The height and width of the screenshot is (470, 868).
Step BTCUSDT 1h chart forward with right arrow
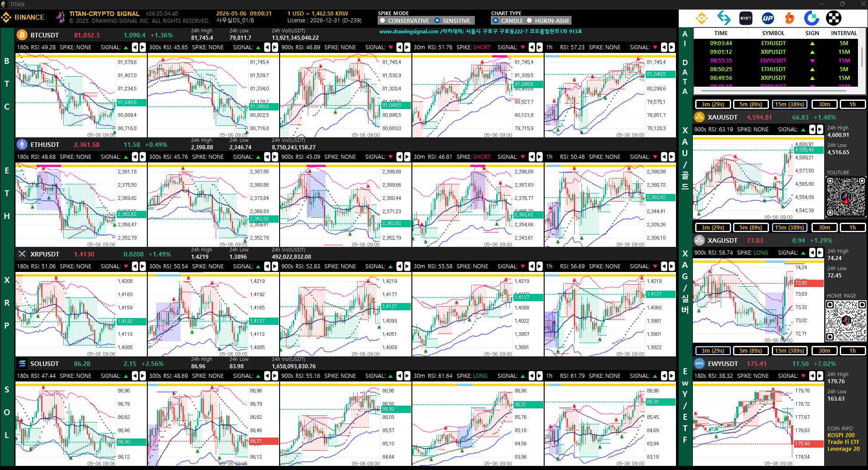point(671,47)
